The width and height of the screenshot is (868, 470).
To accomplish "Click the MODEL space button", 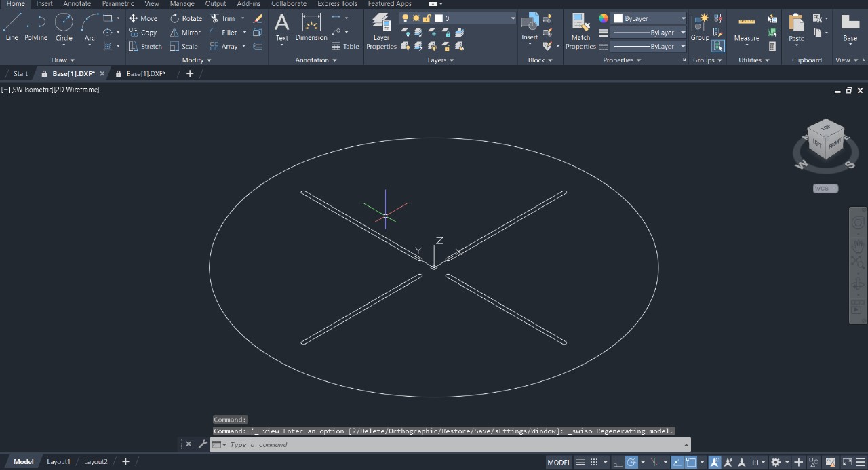I will [x=559, y=462].
